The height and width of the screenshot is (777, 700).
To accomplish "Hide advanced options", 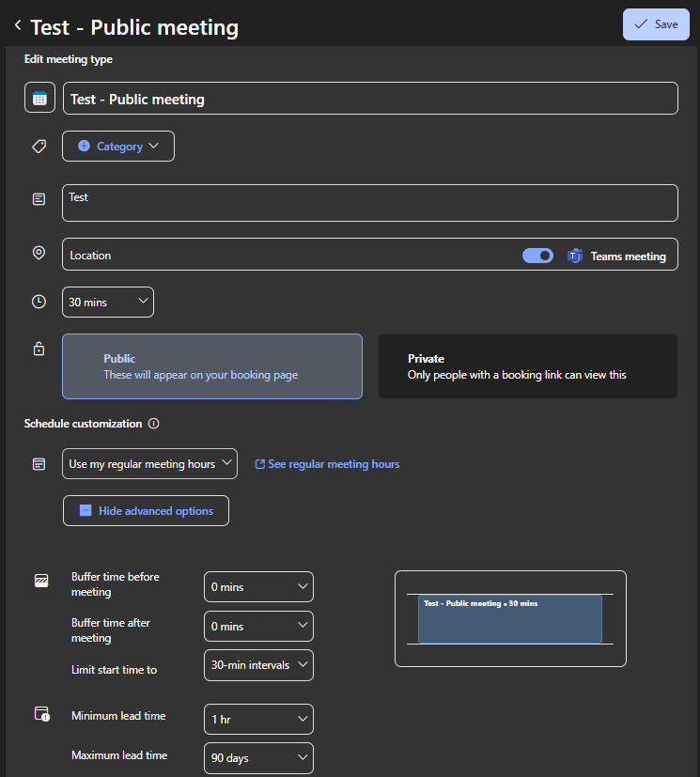I will (x=146, y=511).
